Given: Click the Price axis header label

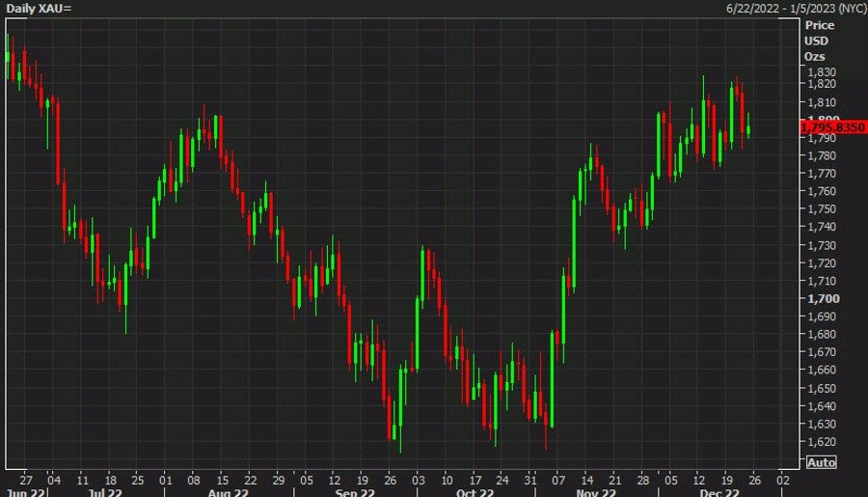Looking at the screenshot, I should [x=819, y=25].
